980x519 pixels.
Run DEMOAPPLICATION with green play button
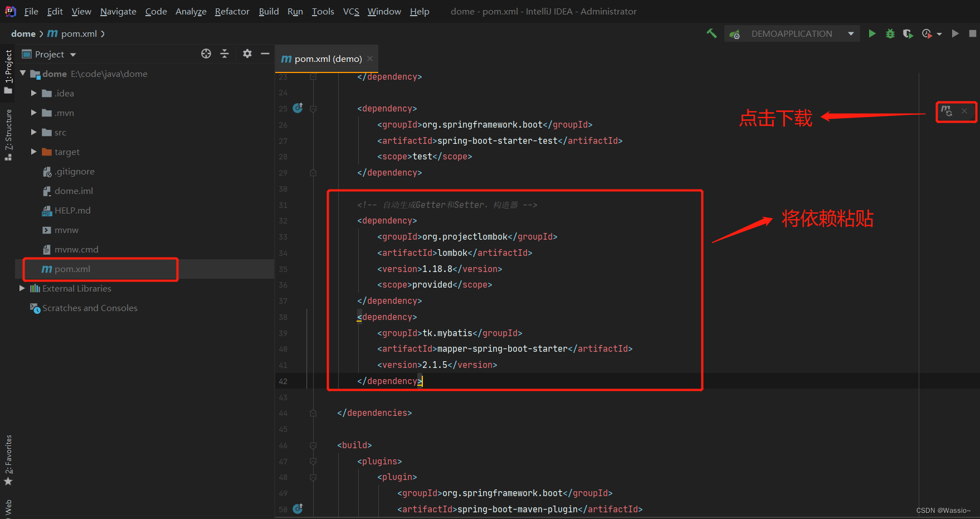tap(872, 33)
